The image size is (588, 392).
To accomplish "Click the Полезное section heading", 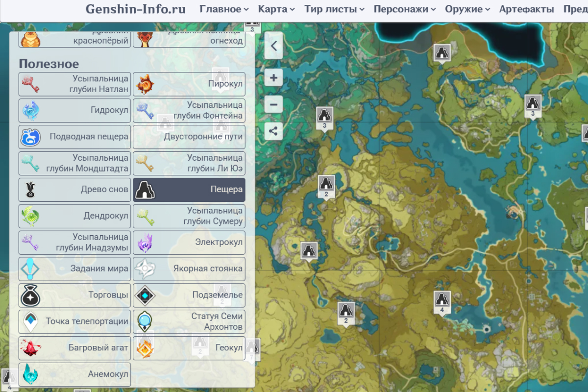I will (x=49, y=64).
